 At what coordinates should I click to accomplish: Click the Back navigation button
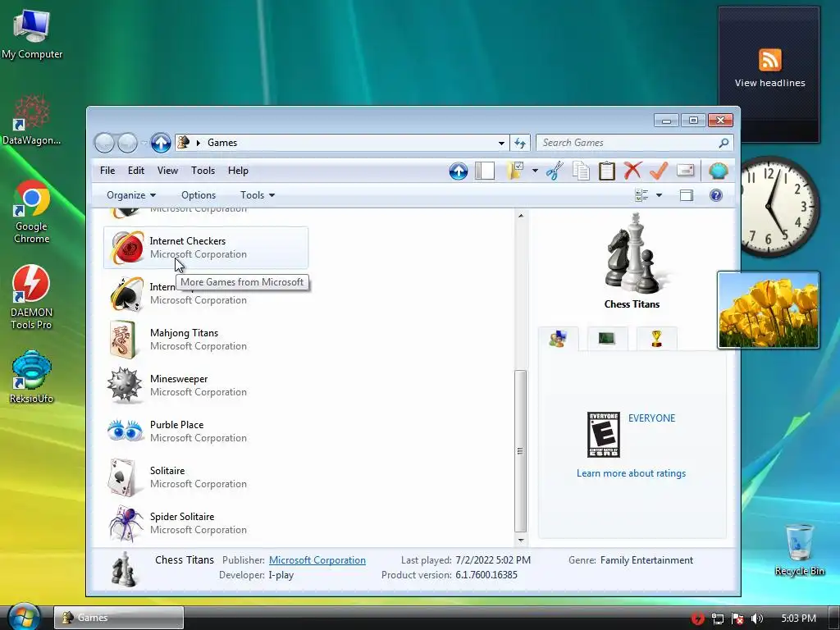104,143
